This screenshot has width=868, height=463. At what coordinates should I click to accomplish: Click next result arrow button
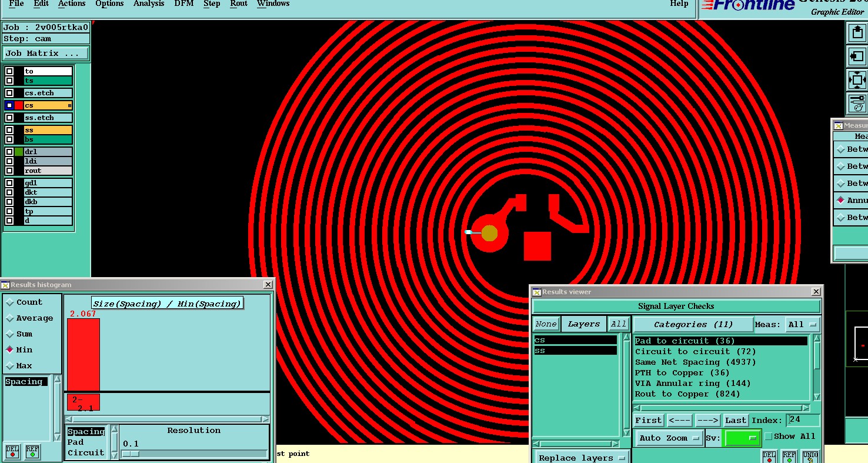(x=707, y=420)
